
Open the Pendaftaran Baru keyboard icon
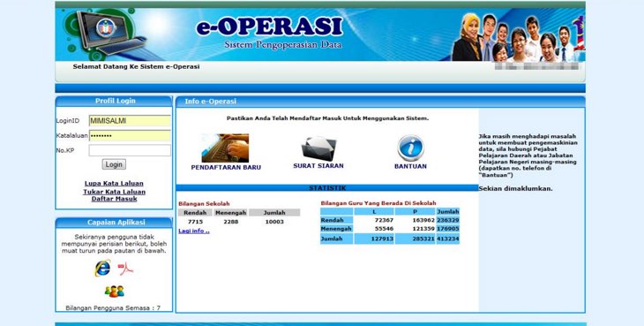(225, 148)
